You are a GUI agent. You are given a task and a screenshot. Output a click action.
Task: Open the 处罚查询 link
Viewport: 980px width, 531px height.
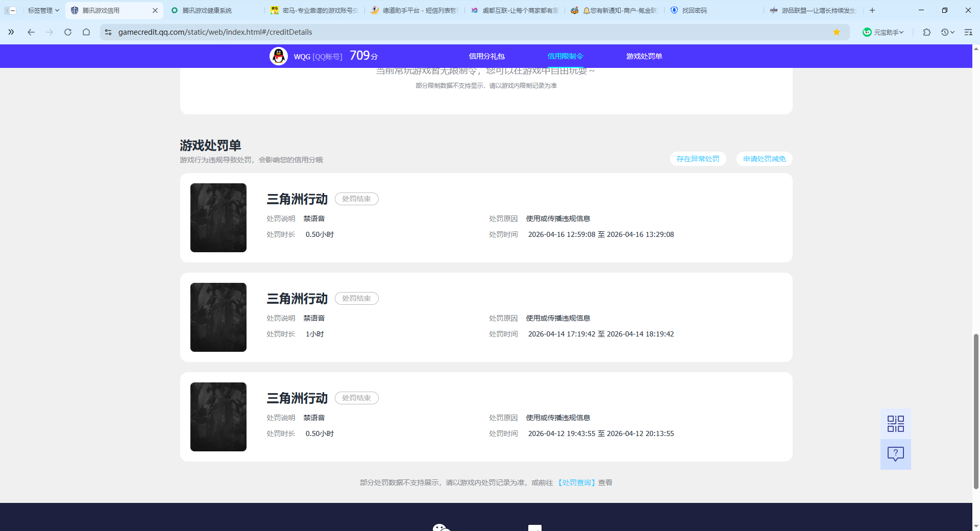(576, 482)
